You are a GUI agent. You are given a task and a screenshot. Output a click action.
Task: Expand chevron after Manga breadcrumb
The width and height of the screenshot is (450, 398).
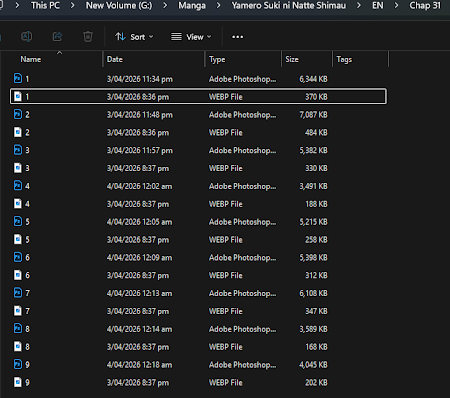click(218, 5)
